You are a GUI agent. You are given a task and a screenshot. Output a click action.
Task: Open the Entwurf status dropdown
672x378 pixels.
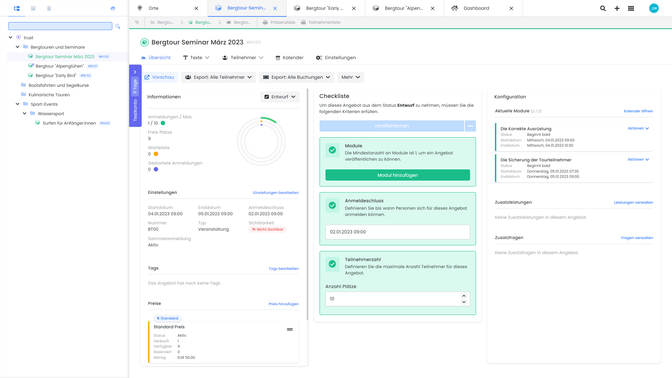coord(280,97)
